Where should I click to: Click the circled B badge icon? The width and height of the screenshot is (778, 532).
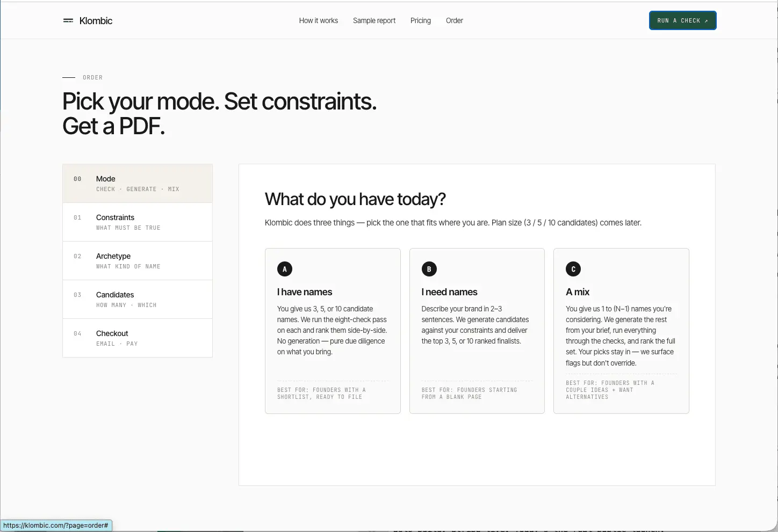coord(429,269)
